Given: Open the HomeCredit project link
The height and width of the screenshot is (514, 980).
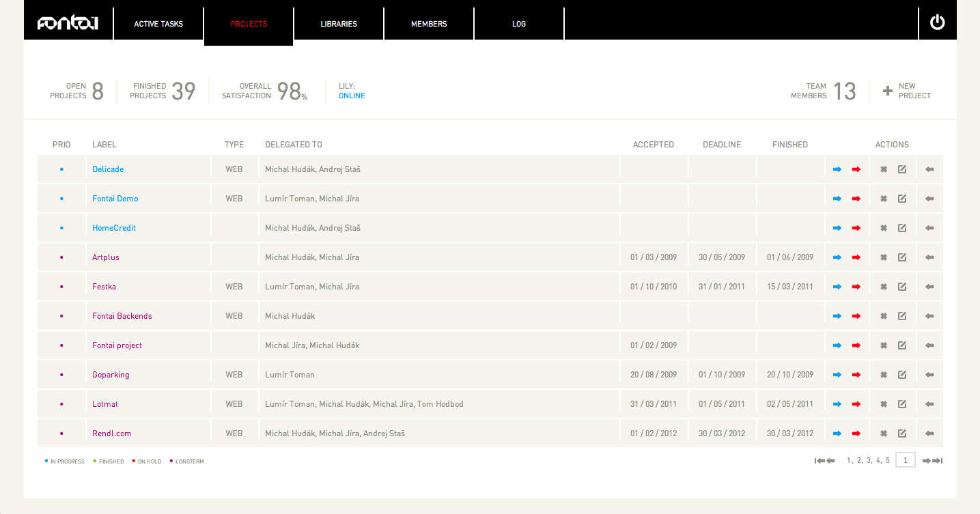Looking at the screenshot, I should (114, 228).
